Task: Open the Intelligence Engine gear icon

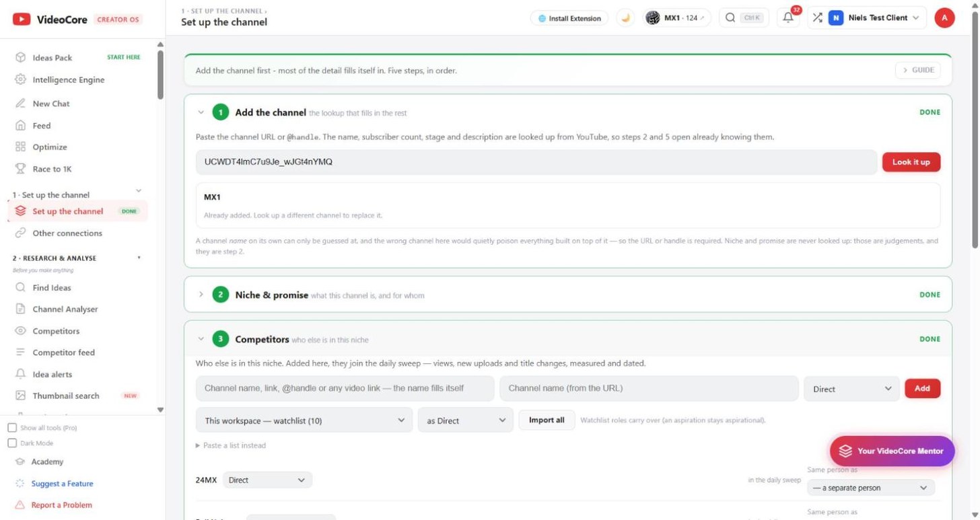Action: [x=20, y=79]
